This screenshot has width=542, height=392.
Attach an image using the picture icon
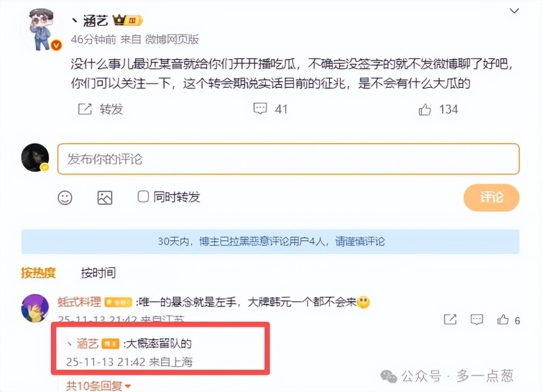(x=105, y=197)
